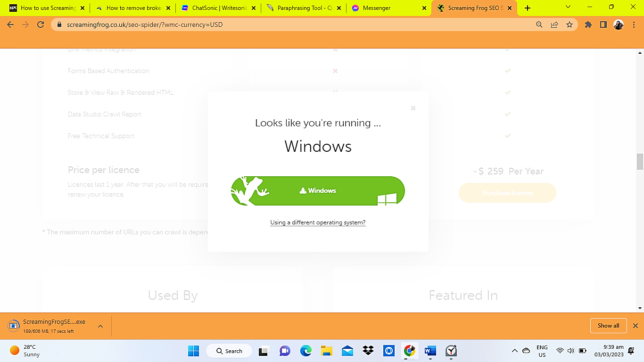Open the clock app on the taskbar
This screenshot has height=362, width=644.
(451, 351)
